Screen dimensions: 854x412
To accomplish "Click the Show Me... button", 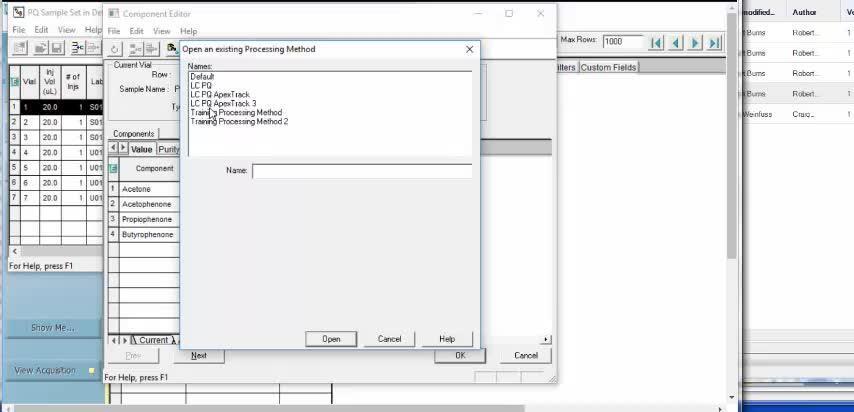I will tap(52, 328).
